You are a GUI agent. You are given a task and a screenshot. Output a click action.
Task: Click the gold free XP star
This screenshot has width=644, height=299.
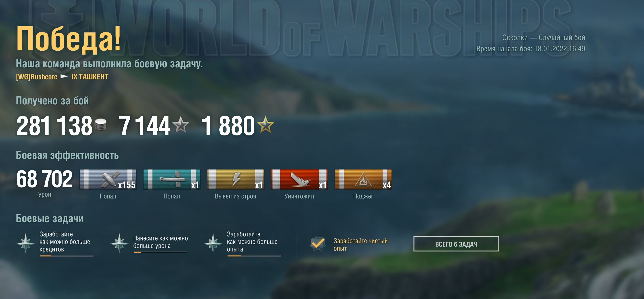[266, 125]
